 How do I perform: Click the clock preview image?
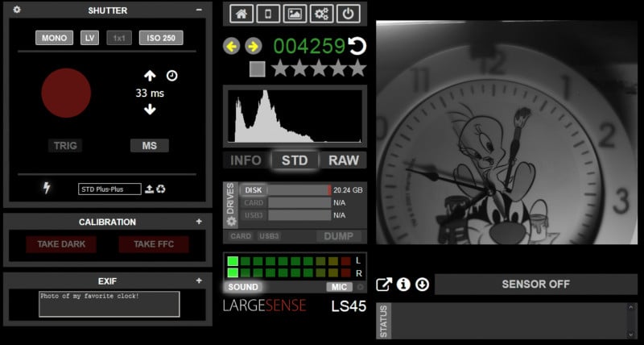click(507, 132)
